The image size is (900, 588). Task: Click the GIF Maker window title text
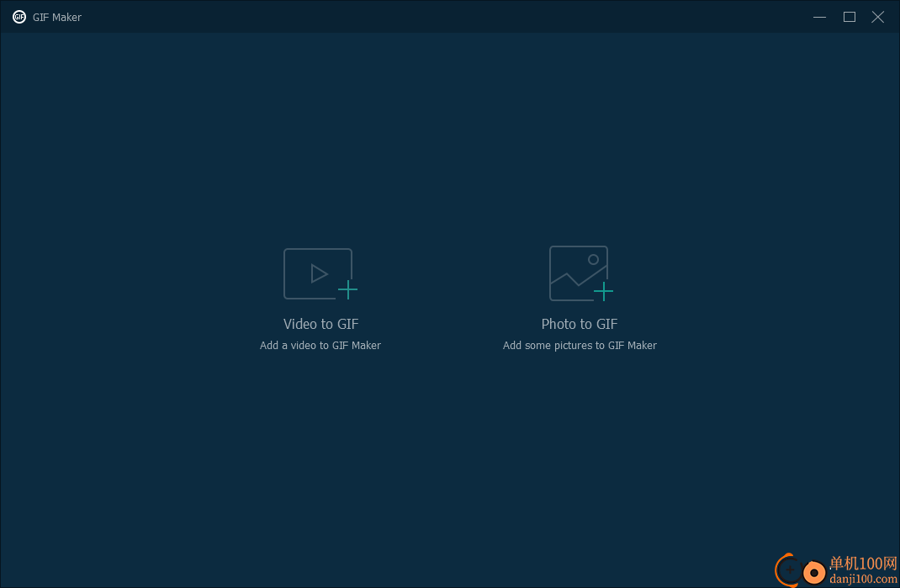(57, 17)
